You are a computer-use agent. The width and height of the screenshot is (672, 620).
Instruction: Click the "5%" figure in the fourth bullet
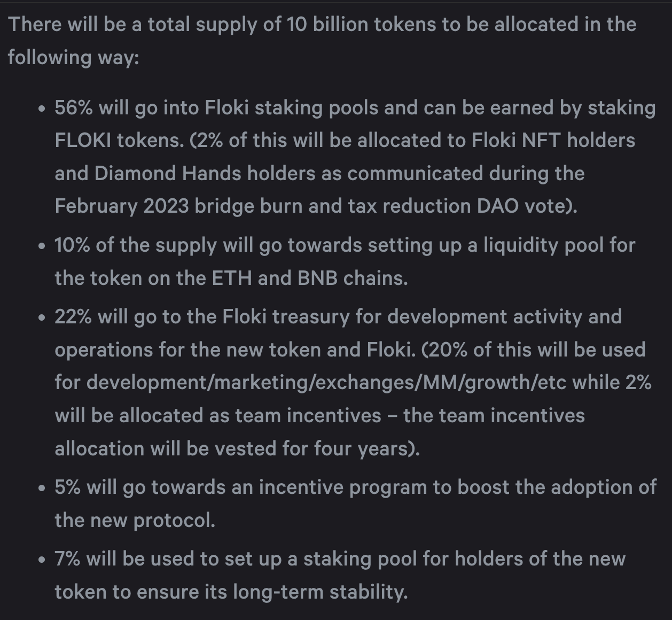tap(67, 487)
